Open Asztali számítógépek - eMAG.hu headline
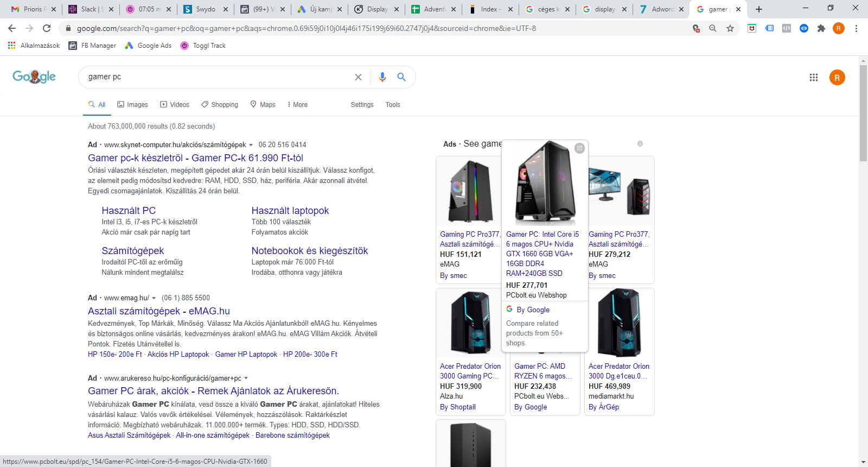868x467 pixels. tap(159, 311)
